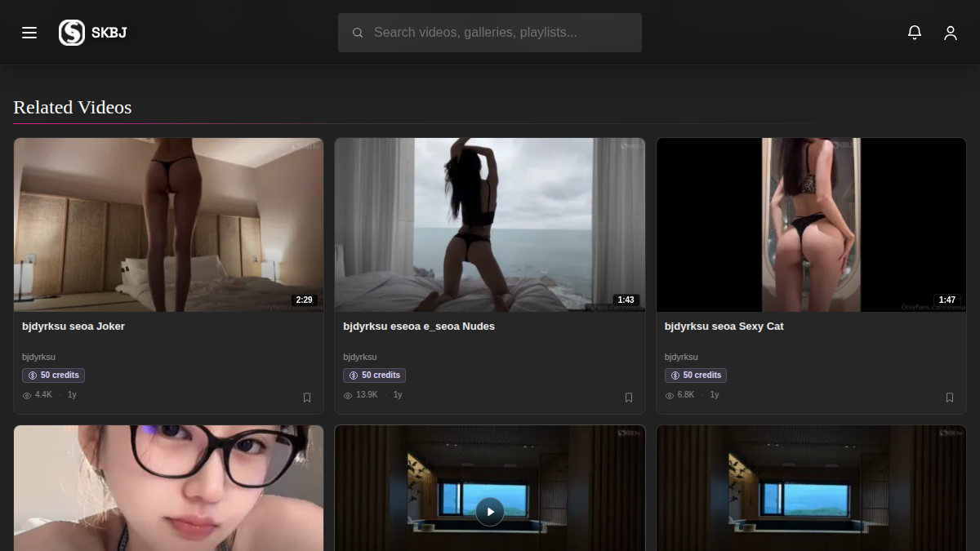The height and width of the screenshot is (551, 980).
Task: Bookmark the seoa Joker video
Action: pos(307,398)
